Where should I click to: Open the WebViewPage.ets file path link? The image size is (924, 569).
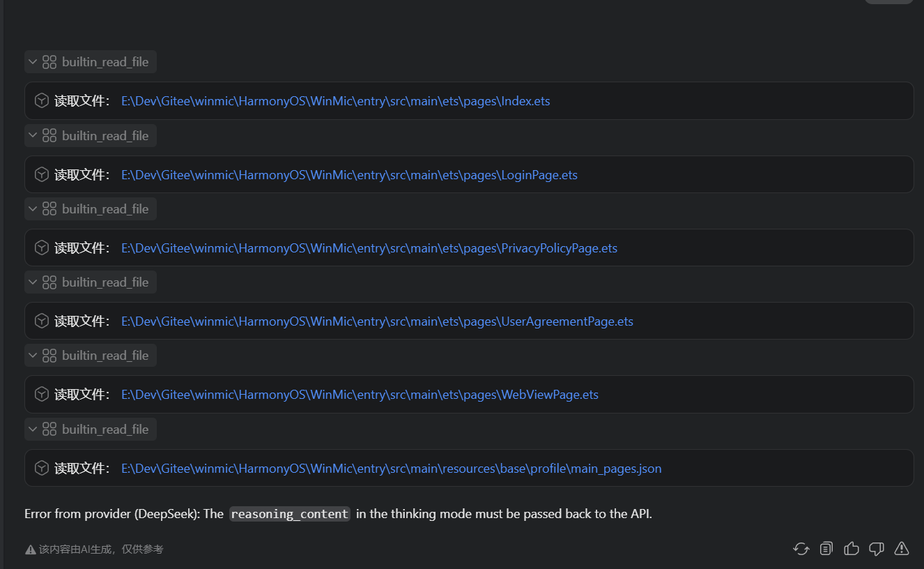[360, 394]
